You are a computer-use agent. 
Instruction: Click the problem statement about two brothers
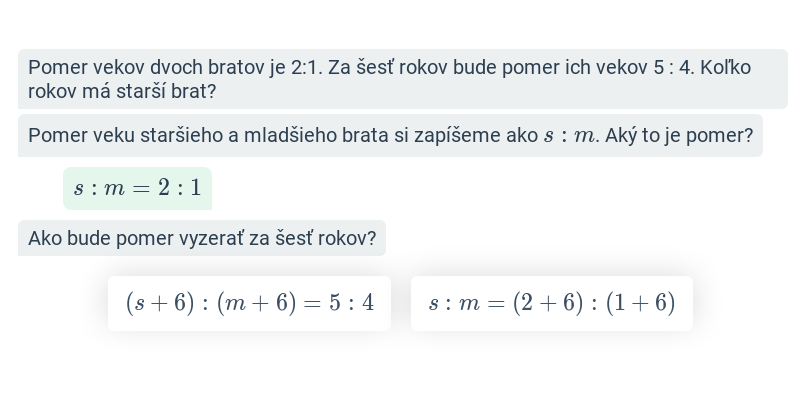[x=403, y=79]
